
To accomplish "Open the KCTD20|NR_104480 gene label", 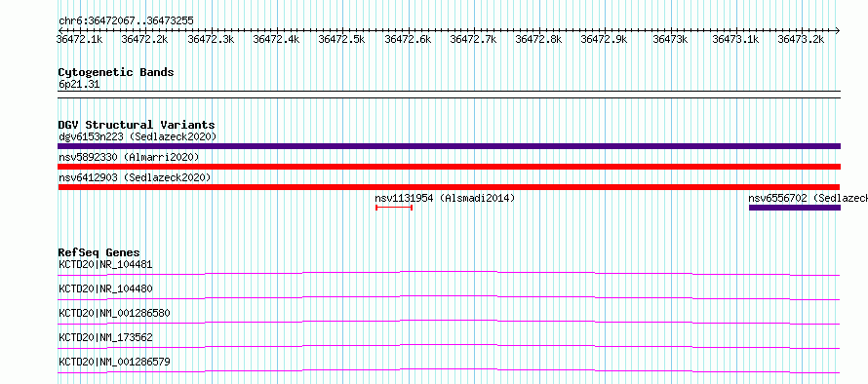I will tap(105, 288).
